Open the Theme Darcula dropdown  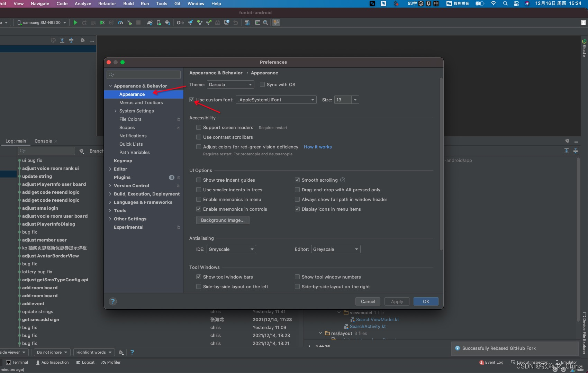point(230,84)
